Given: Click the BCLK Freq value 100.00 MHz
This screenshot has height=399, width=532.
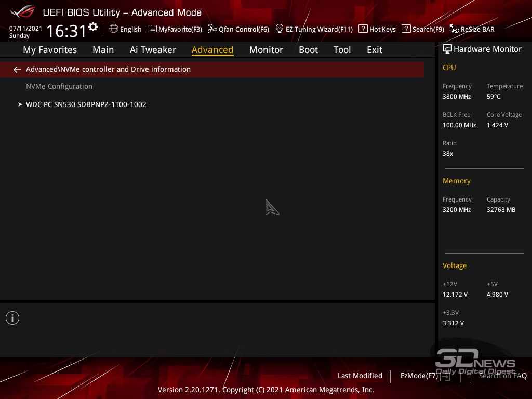Looking at the screenshot, I should (459, 125).
